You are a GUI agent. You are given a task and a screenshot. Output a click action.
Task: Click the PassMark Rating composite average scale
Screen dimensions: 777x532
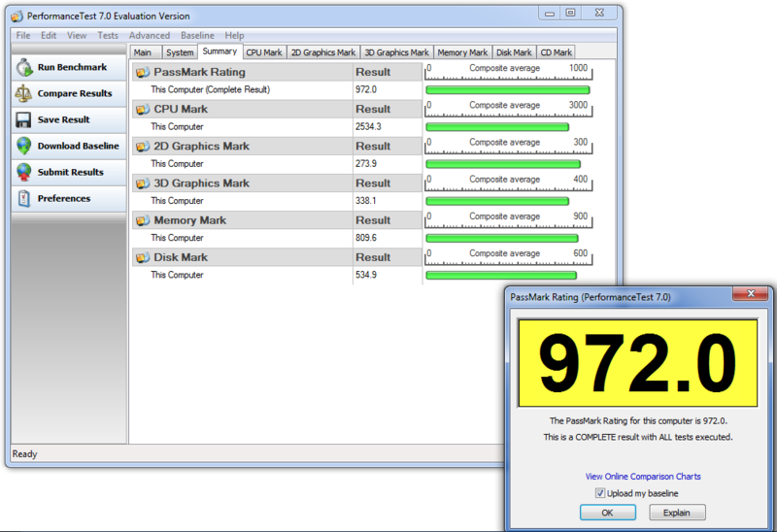508,71
